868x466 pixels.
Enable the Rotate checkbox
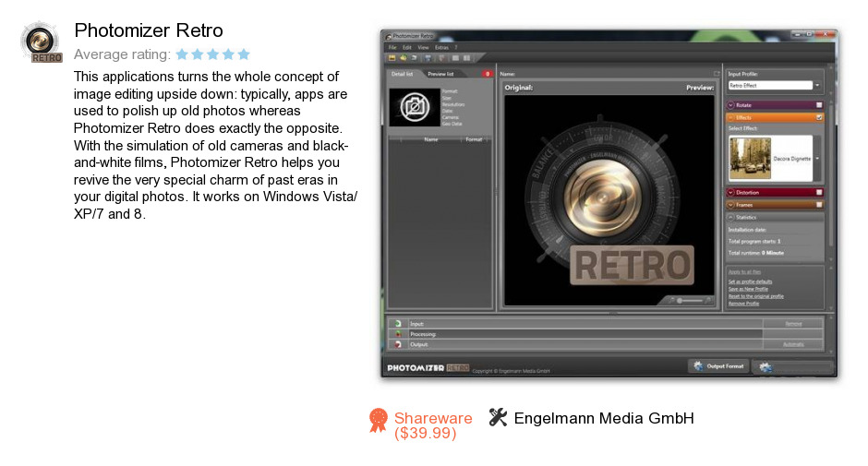(819, 104)
